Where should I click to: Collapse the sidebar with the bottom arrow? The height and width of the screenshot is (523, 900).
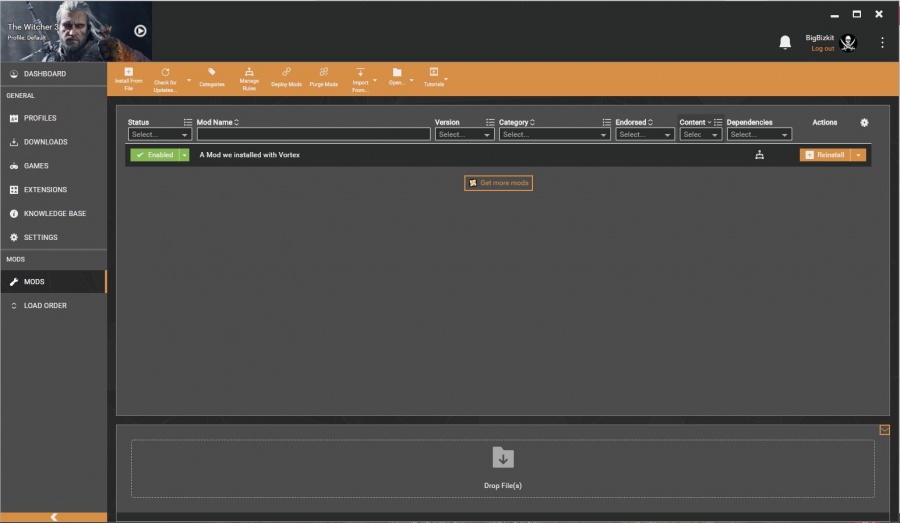53,517
